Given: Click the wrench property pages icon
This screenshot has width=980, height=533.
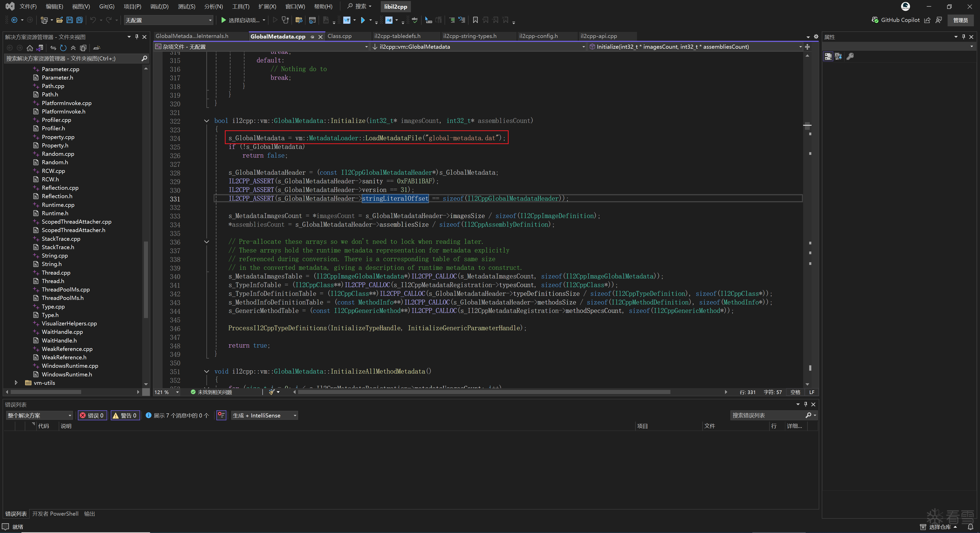Looking at the screenshot, I should click(x=850, y=57).
